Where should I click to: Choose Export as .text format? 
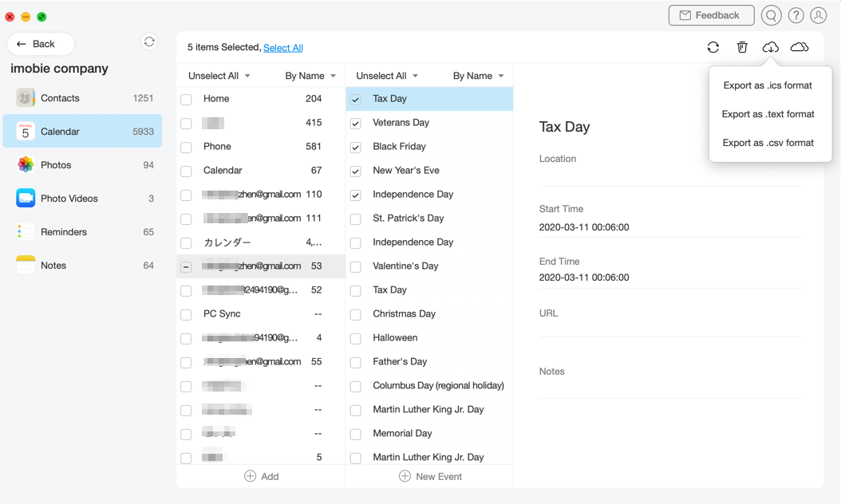tap(768, 114)
